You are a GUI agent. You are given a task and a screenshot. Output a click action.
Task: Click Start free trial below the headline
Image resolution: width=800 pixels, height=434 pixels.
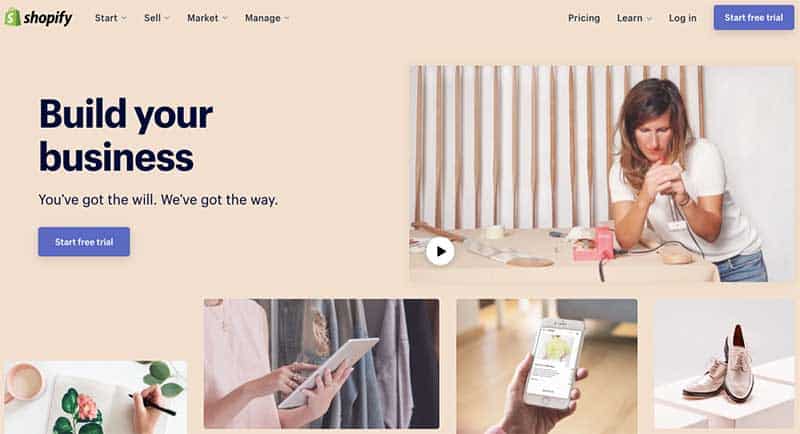pos(84,242)
